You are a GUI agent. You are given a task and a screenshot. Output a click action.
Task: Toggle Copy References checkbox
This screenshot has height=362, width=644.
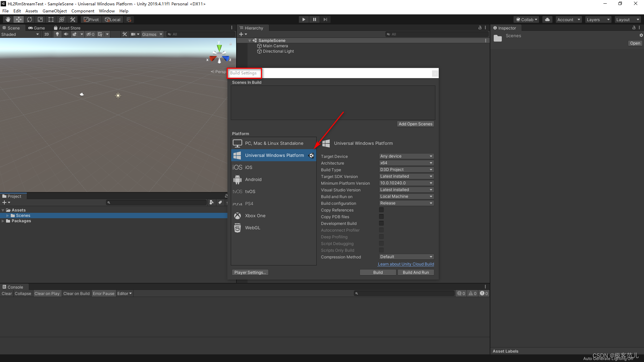click(381, 210)
